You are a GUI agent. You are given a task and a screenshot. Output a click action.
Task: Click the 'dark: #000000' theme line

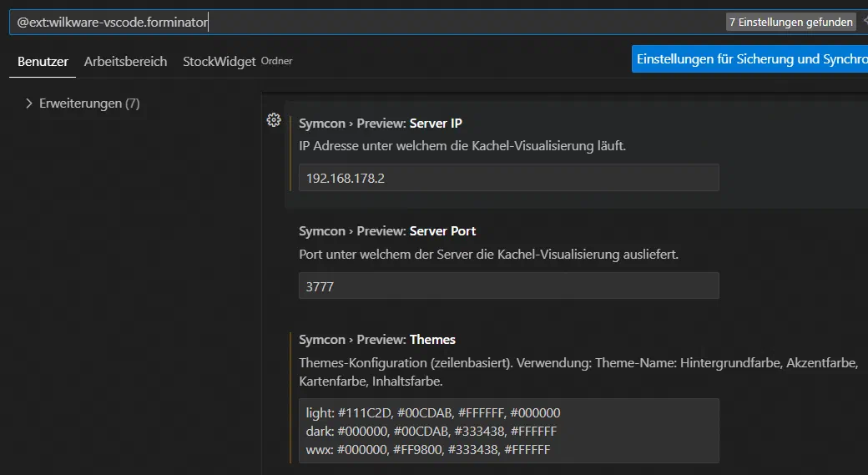click(431, 432)
